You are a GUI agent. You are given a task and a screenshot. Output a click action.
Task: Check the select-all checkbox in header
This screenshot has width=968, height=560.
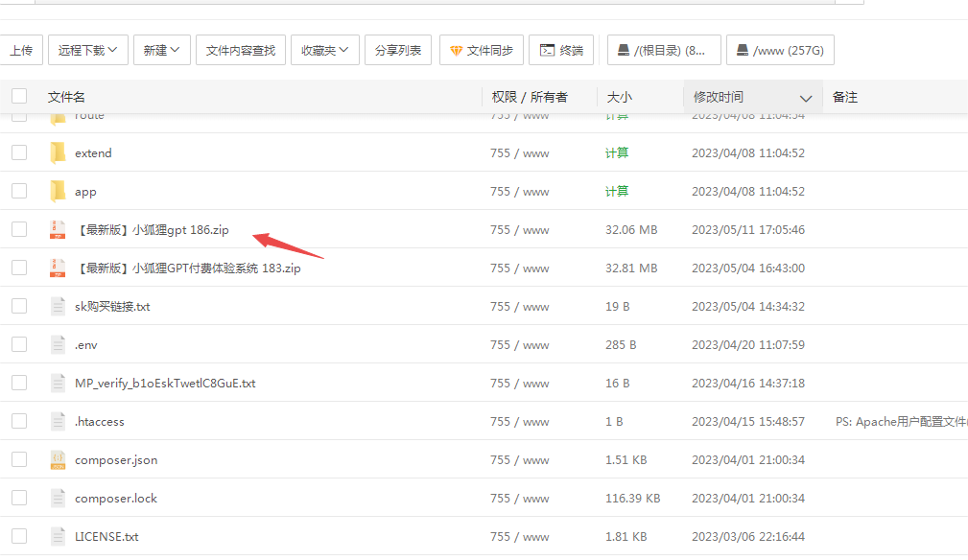pyautogui.click(x=18, y=96)
